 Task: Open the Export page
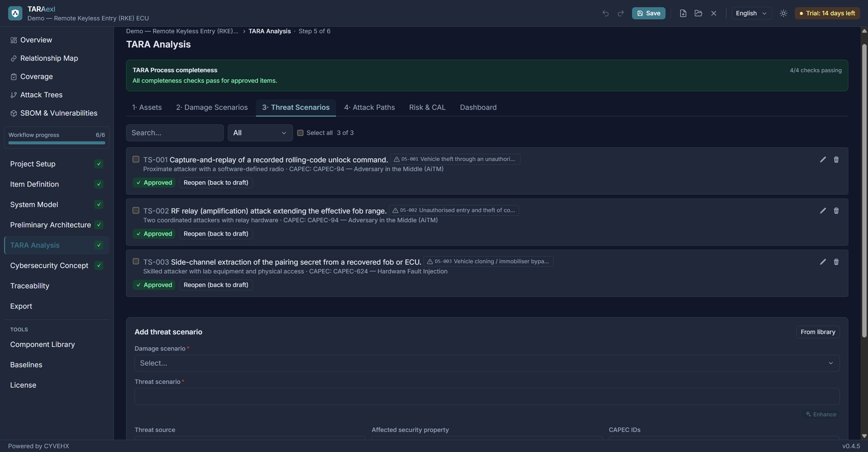click(x=56, y=306)
